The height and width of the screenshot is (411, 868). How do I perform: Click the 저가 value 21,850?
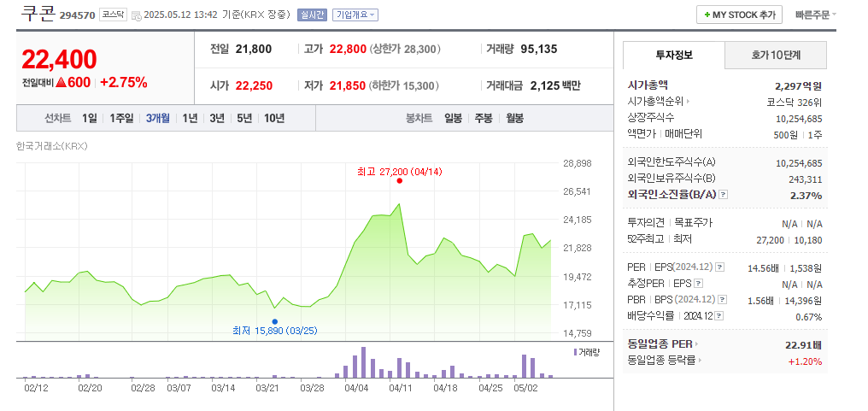pos(347,85)
